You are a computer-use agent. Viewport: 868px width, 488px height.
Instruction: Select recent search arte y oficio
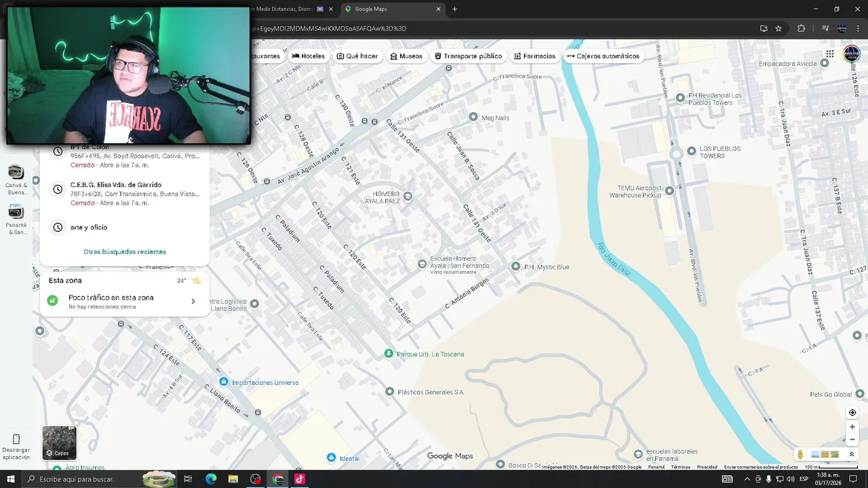coord(125,227)
